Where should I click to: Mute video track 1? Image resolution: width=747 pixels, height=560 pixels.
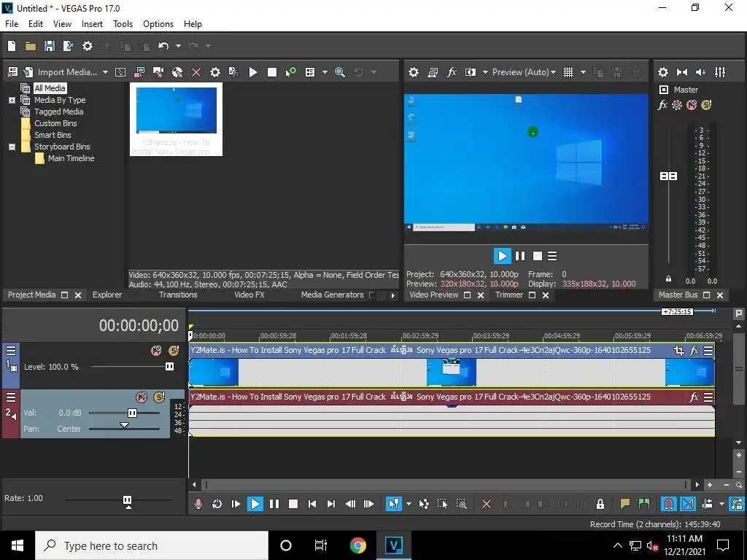click(156, 351)
